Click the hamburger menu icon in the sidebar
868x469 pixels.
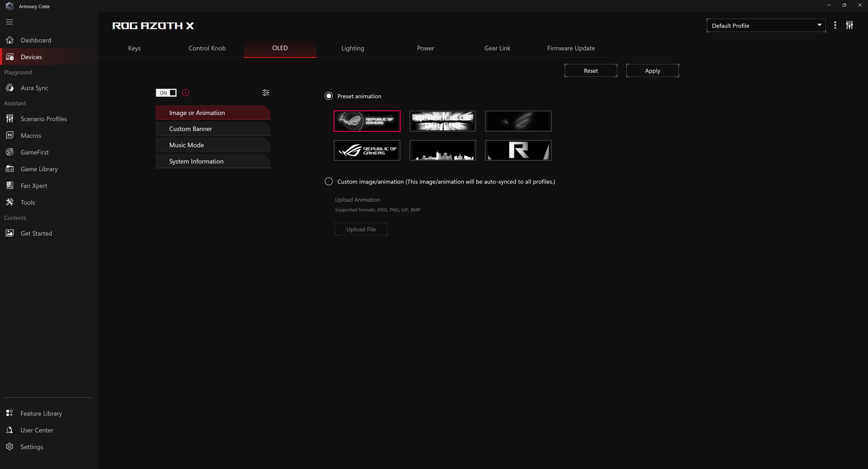pyautogui.click(x=9, y=22)
